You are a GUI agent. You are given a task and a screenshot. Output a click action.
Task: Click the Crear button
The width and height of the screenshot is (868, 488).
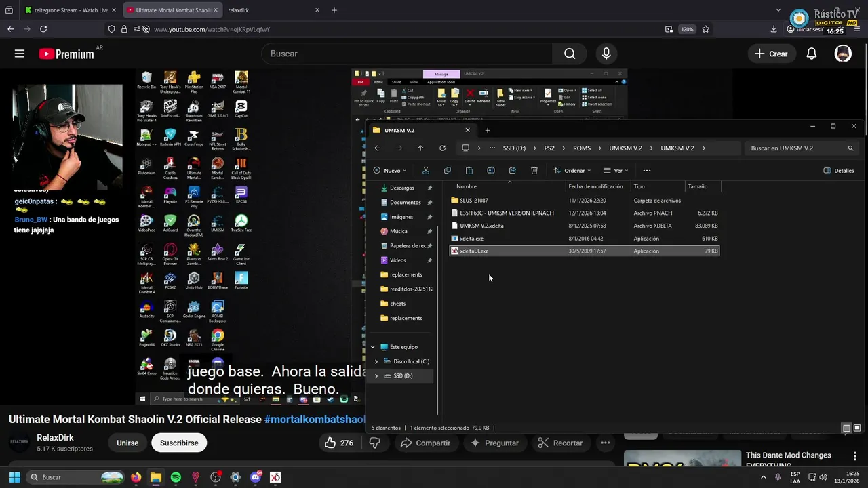[771, 54]
